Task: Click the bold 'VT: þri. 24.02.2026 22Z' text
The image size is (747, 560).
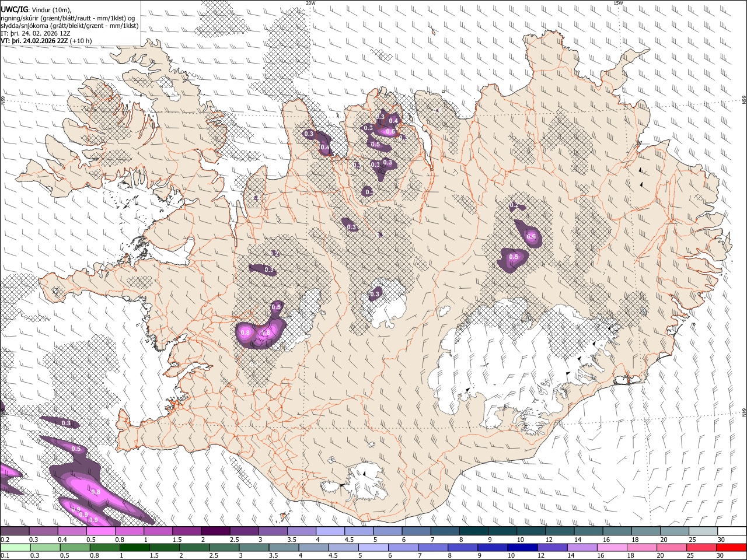Action: (x=34, y=41)
